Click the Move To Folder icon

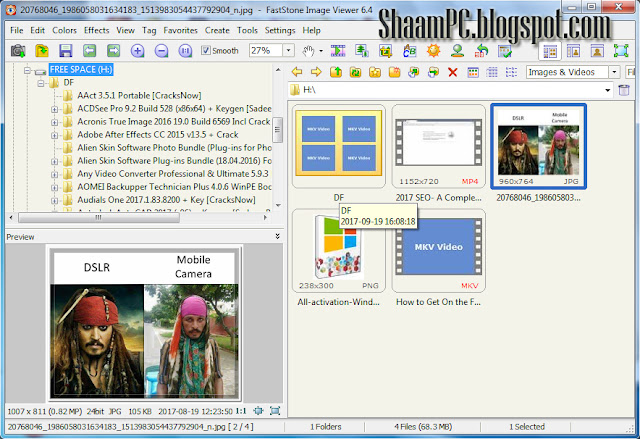point(433,72)
